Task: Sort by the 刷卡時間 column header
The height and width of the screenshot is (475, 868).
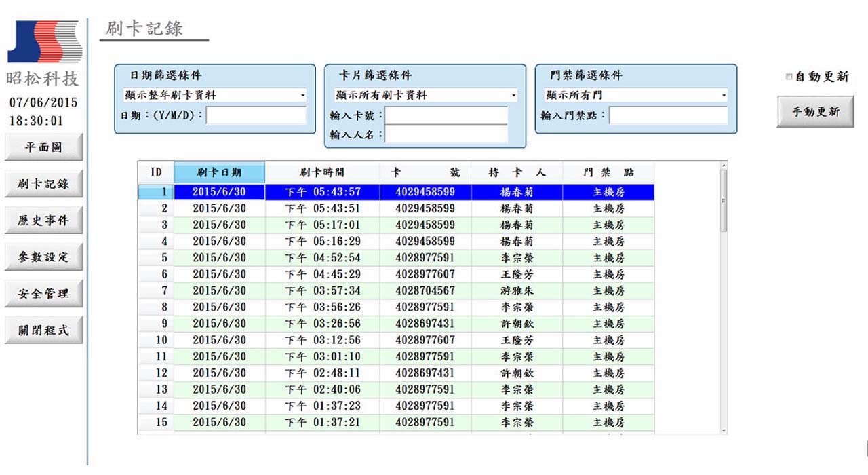Action: (322, 173)
